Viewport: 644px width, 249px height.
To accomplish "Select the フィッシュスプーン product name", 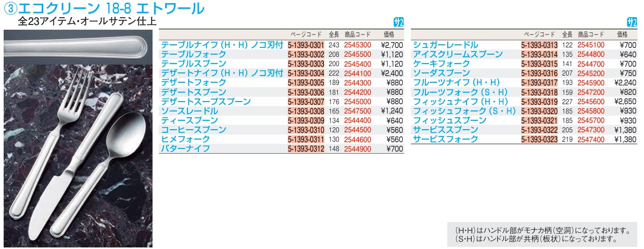I will pyautogui.click(x=449, y=120).
